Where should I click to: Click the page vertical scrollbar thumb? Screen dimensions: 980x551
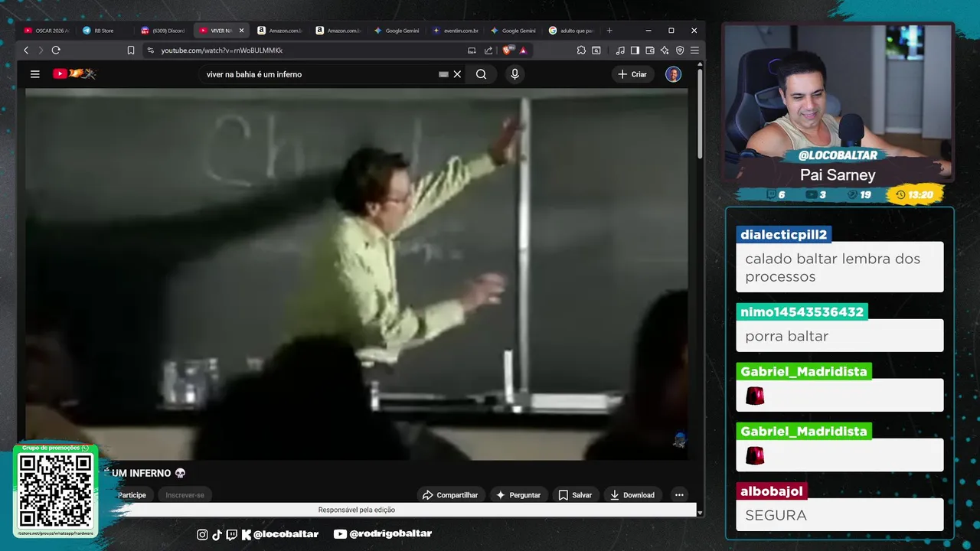point(700,115)
